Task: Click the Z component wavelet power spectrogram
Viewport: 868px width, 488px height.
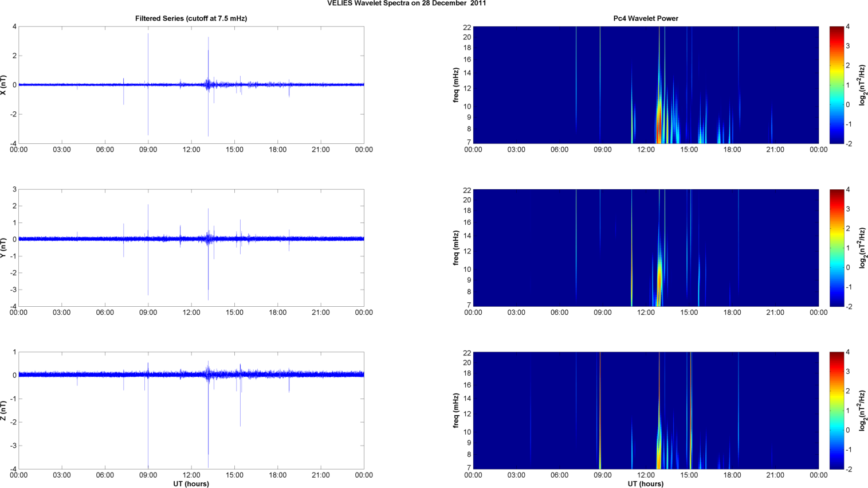Action: (x=645, y=411)
